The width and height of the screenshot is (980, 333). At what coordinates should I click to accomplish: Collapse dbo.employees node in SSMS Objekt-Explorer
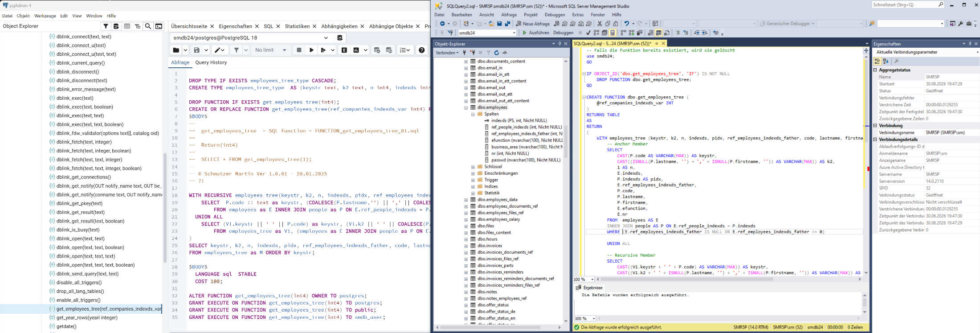tap(466, 107)
